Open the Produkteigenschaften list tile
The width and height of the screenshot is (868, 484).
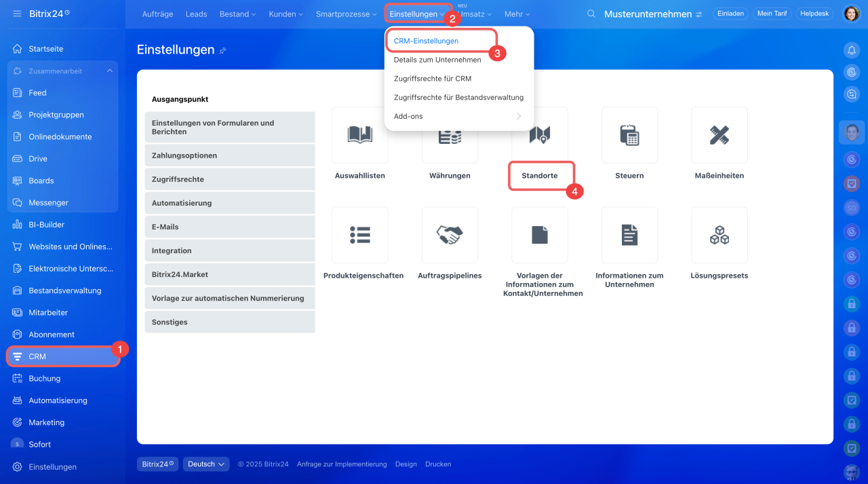tap(360, 235)
